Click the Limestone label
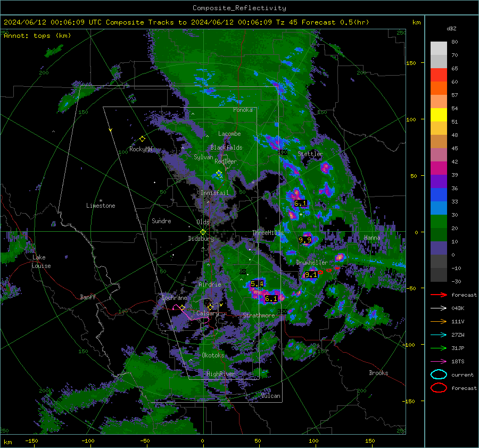This screenshot has width=479, height=448. click(101, 206)
